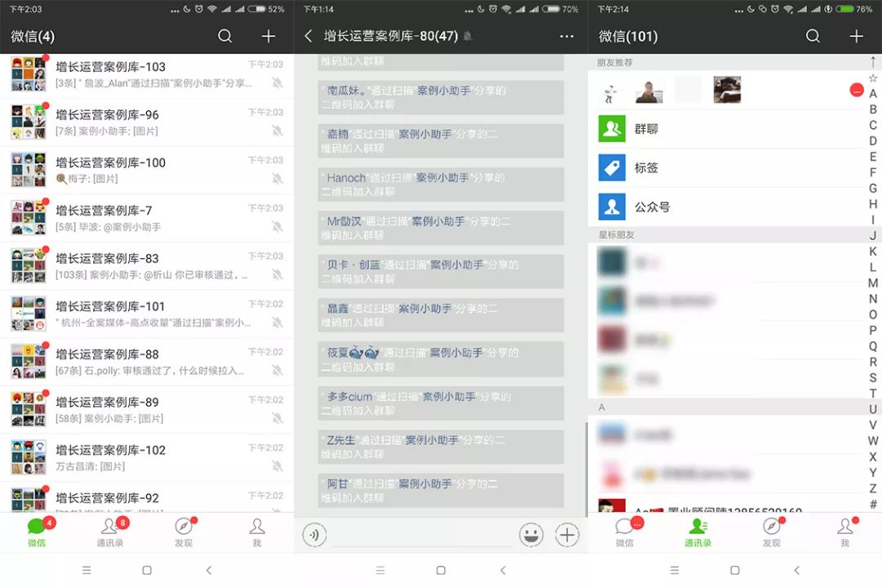
Task: Open chat 增长运营案例库-88
Action: click(x=147, y=361)
